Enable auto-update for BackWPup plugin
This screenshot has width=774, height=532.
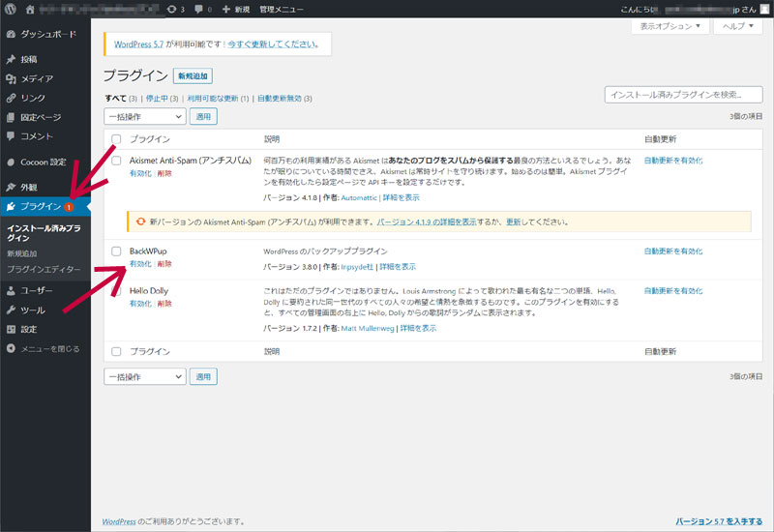tap(673, 251)
